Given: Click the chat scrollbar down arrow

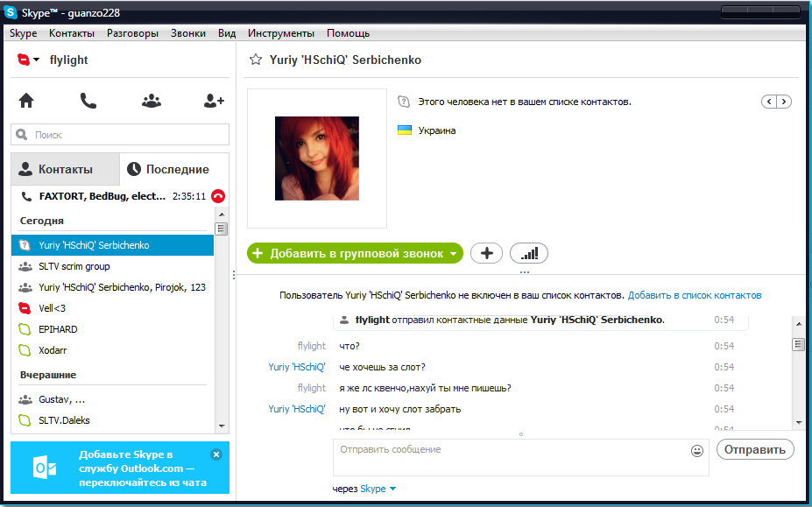Looking at the screenshot, I should [798, 423].
